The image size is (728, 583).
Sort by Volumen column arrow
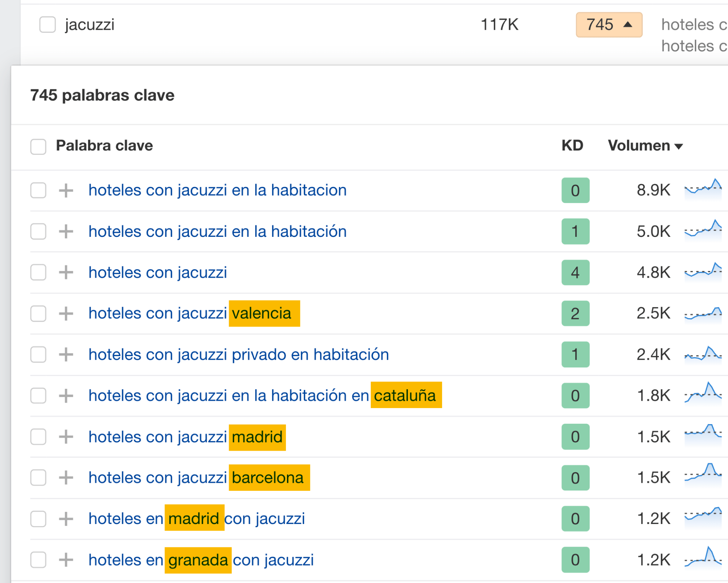tap(679, 146)
